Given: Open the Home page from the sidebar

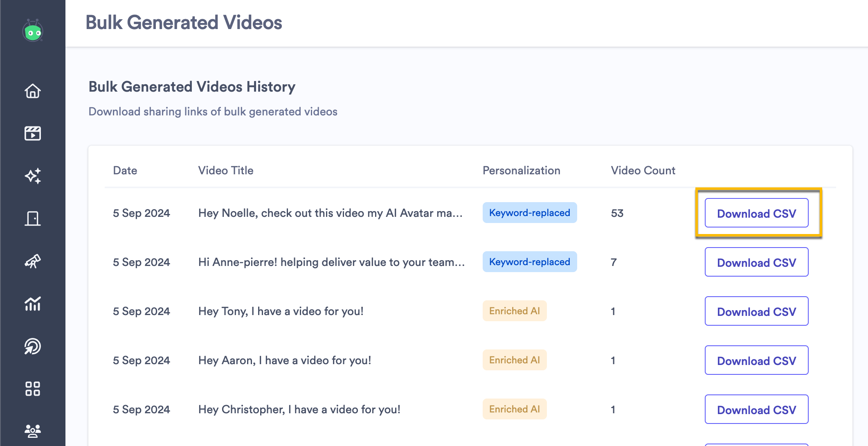Looking at the screenshot, I should pyautogui.click(x=33, y=91).
